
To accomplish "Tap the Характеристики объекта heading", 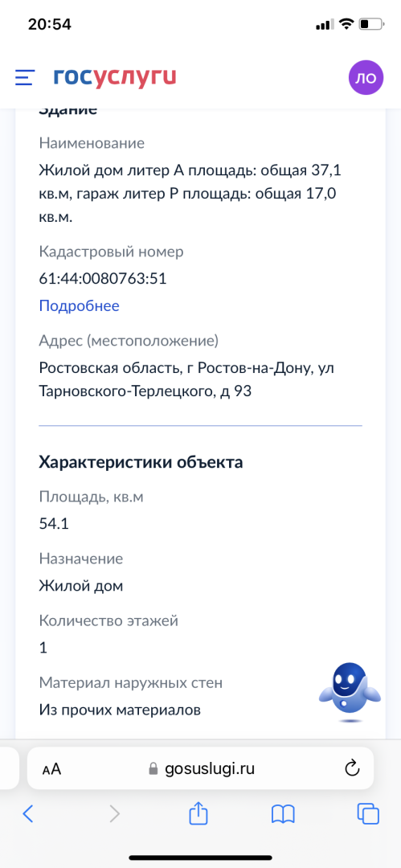I will [x=141, y=463].
